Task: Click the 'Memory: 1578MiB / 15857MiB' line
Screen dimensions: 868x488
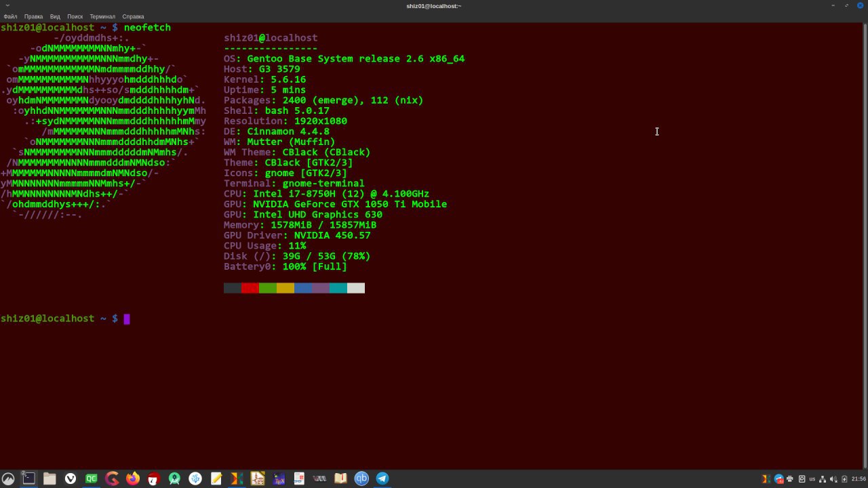Action: [300, 225]
